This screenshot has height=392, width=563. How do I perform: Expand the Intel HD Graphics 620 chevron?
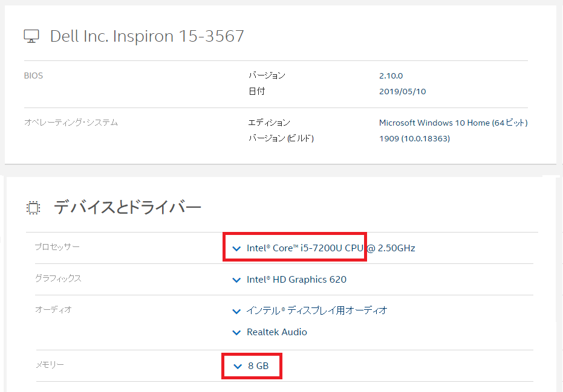pos(236,280)
